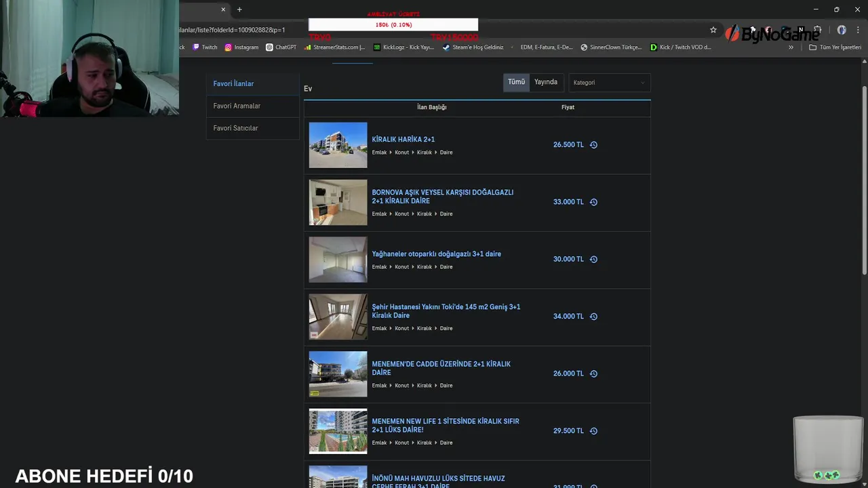Expand the Kategori dropdown
The image size is (868, 488).
[609, 83]
